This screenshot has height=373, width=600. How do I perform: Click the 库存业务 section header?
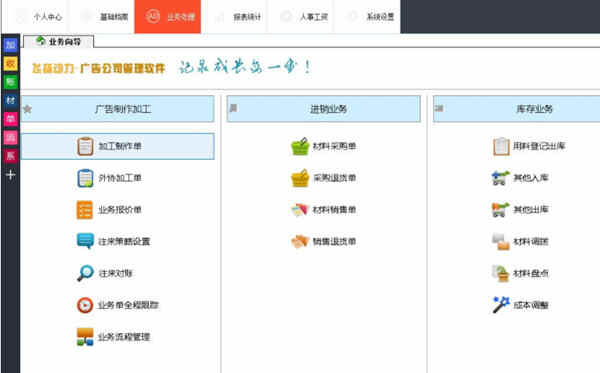click(517, 109)
